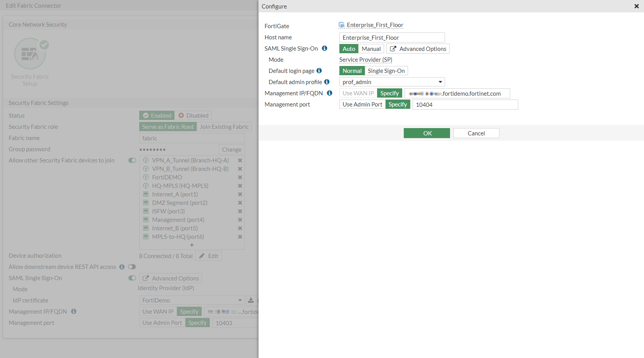This screenshot has width=644, height=358.
Task: Click info icon beside Default admin profile
Action: [327, 82]
